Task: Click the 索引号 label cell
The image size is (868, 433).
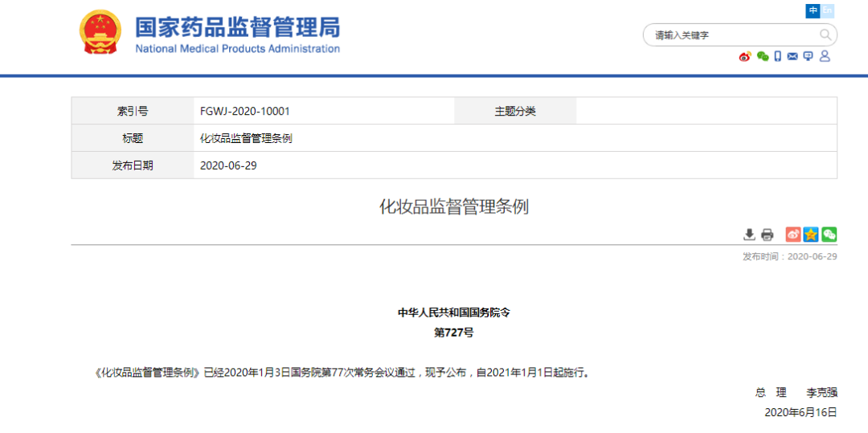Action: pyautogui.click(x=133, y=111)
